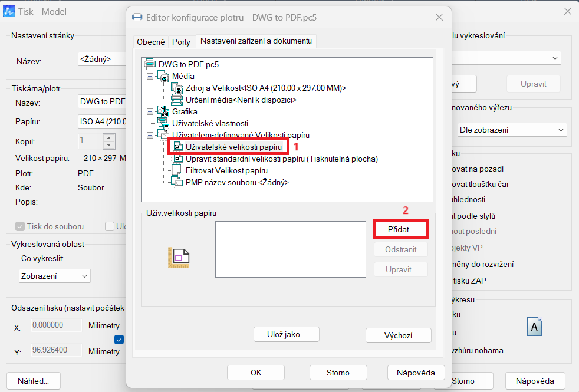Screen dimensions: 579x392
Task: Switch to the Porty tab
Action: [181, 42]
